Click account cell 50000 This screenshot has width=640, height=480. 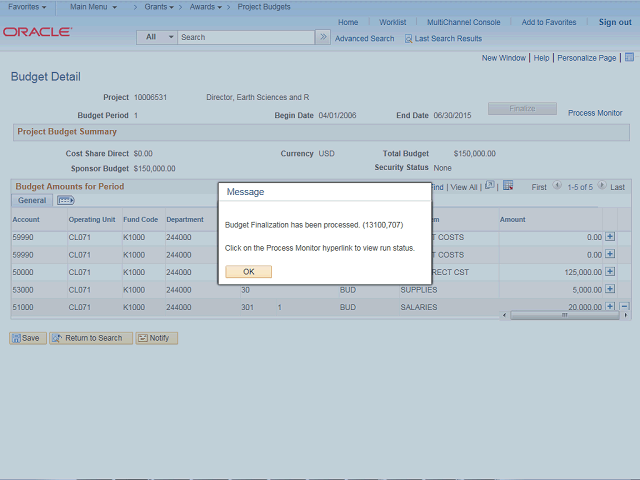coord(23,272)
